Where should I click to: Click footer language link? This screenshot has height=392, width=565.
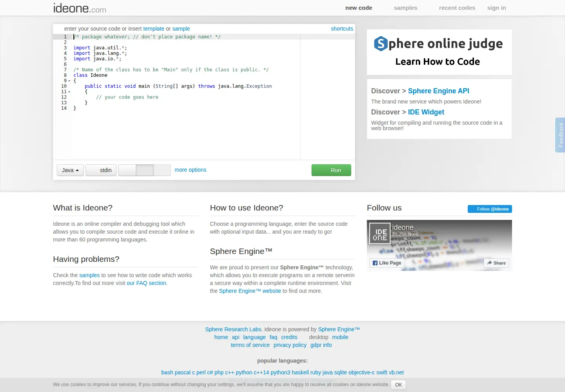click(x=254, y=337)
